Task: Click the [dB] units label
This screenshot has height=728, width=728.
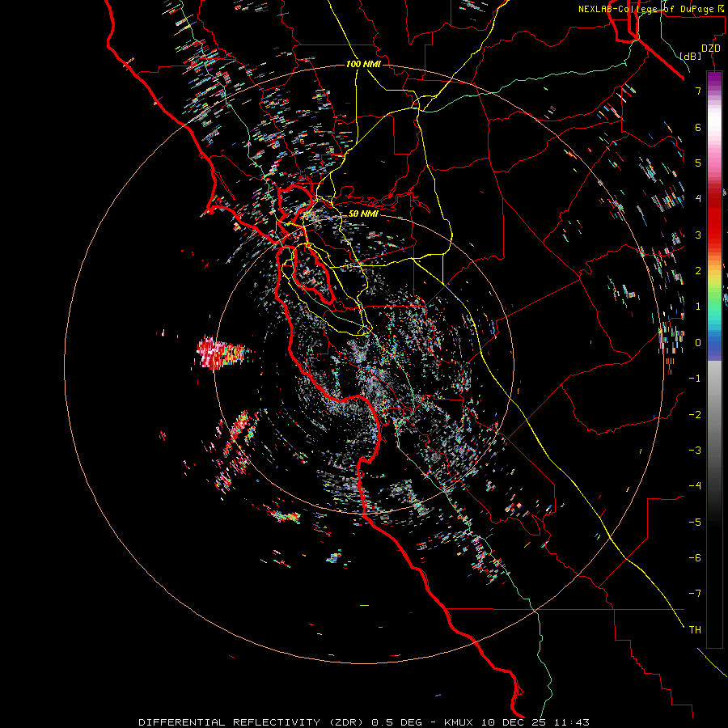Action: coord(690,56)
